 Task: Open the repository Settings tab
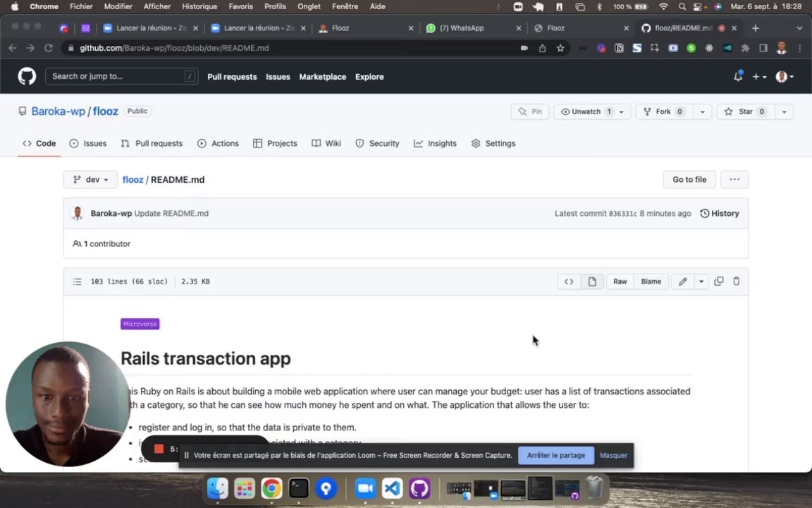[x=493, y=144]
